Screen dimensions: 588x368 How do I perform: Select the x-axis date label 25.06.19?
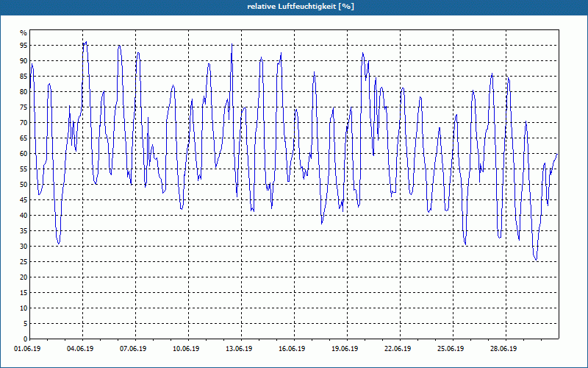tap(451, 349)
